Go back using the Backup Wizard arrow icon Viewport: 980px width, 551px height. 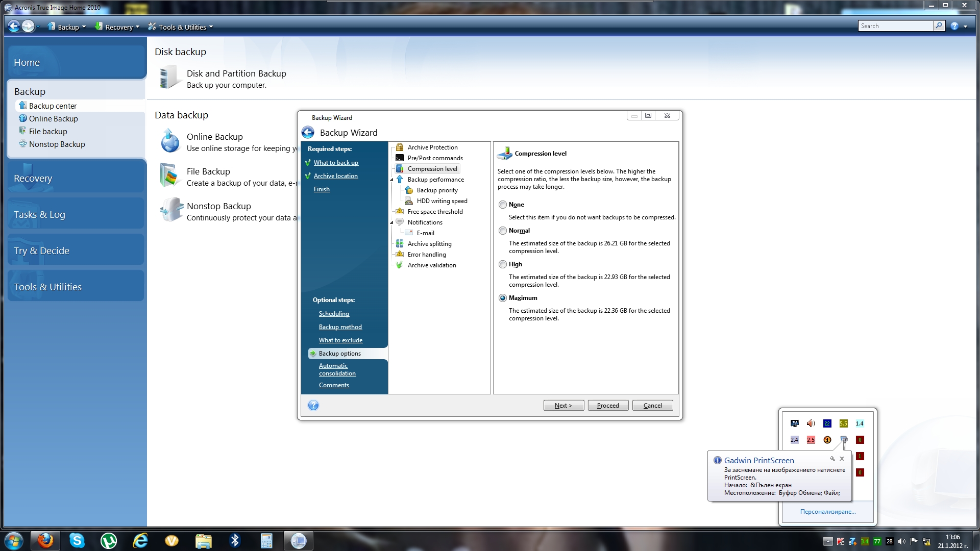(x=308, y=133)
